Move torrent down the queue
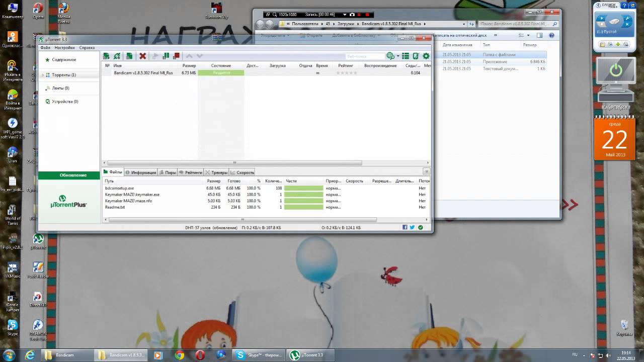Screen dimensions: 644x362 [199, 56]
